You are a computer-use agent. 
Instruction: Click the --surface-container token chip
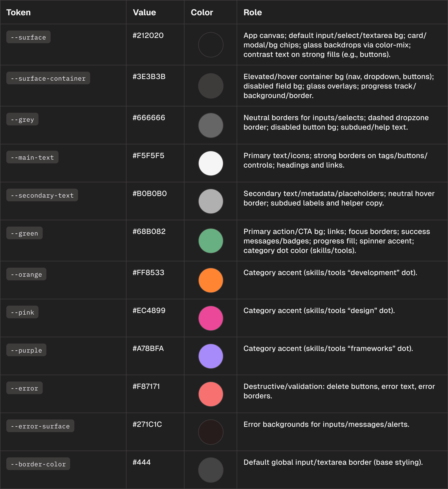click(x=48, y=78)
